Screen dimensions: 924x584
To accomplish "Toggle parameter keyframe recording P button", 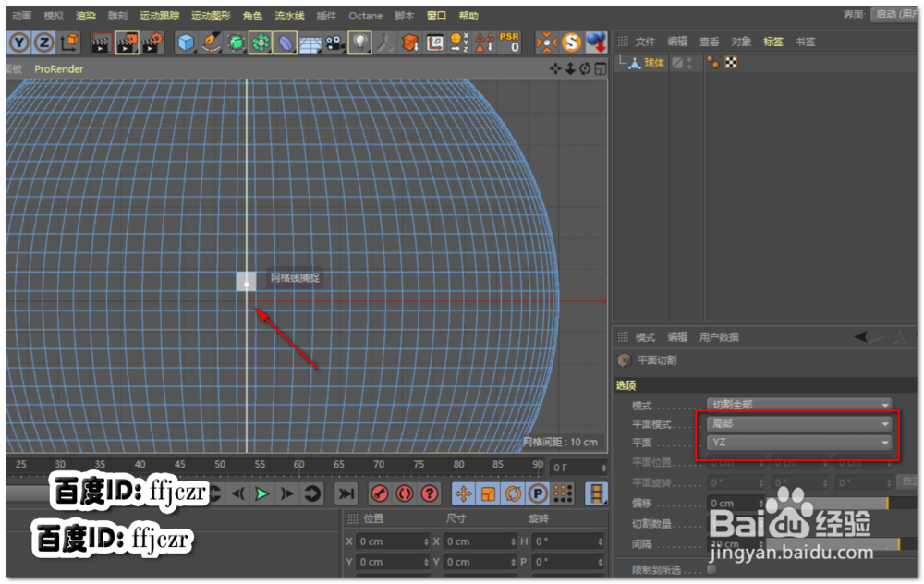I will tap(538, 493).
